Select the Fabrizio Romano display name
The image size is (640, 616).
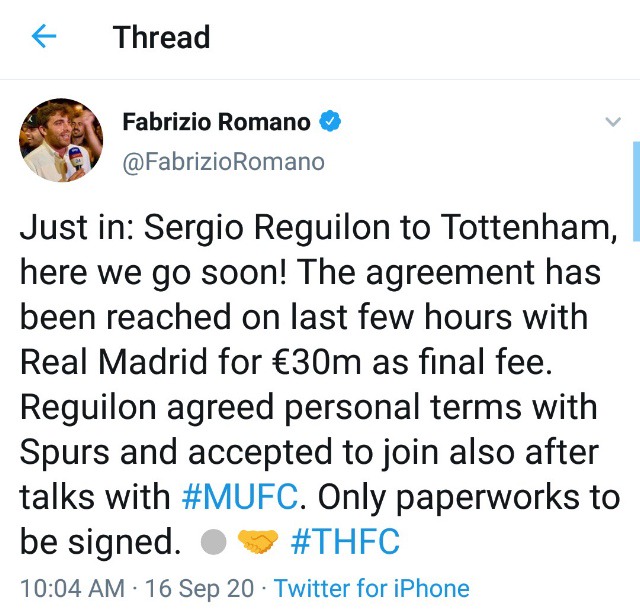[215, 123]
